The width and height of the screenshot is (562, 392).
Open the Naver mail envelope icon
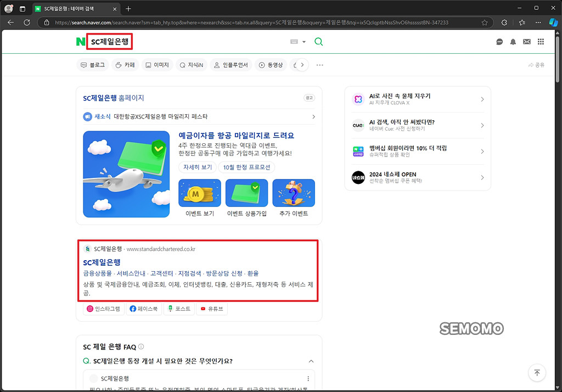526,42
